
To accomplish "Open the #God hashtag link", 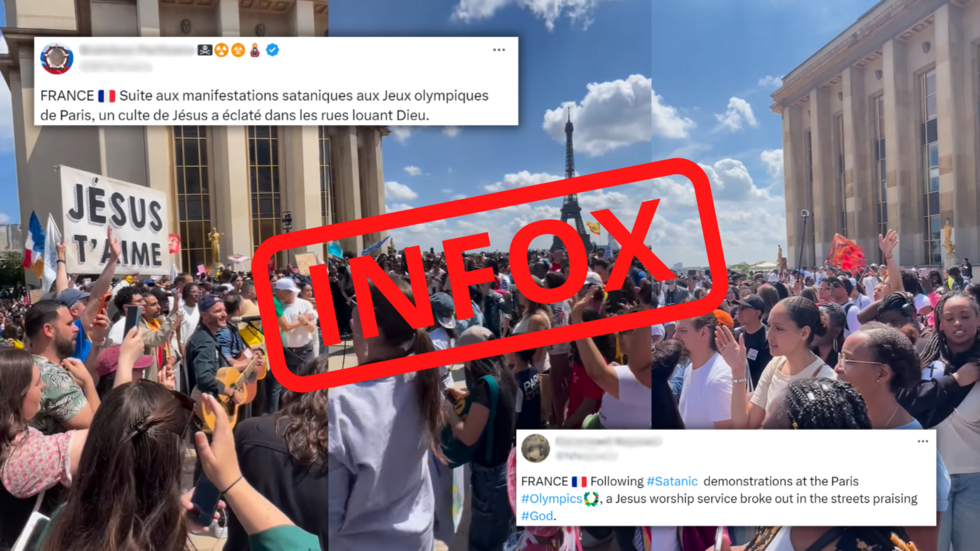I will click(x=537, y=515).
